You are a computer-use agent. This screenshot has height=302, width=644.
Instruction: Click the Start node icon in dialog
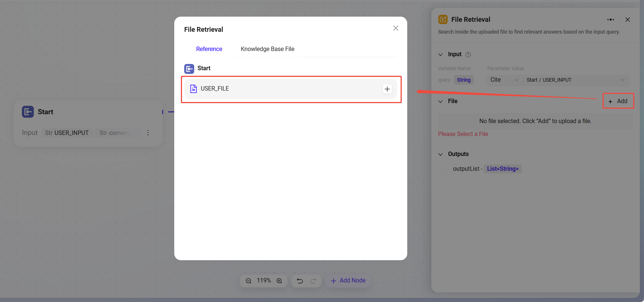pos(189,69)
